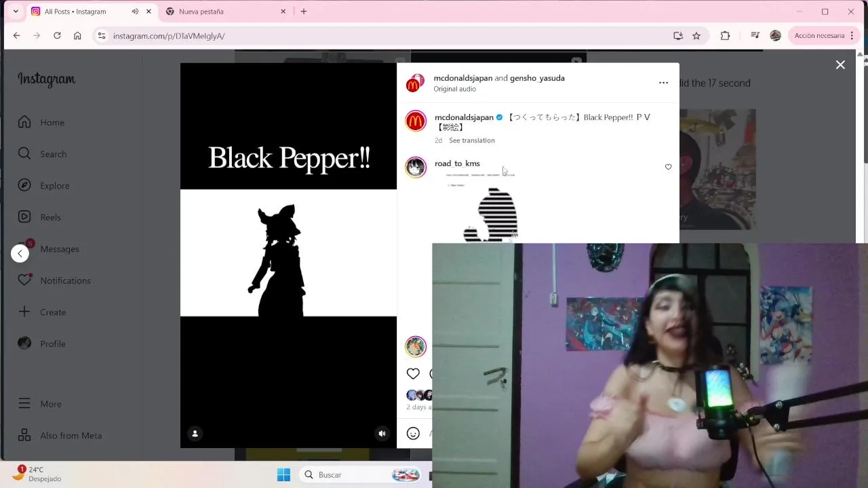Open a new browser tab
Screen dimensions: 868x488
304,12
